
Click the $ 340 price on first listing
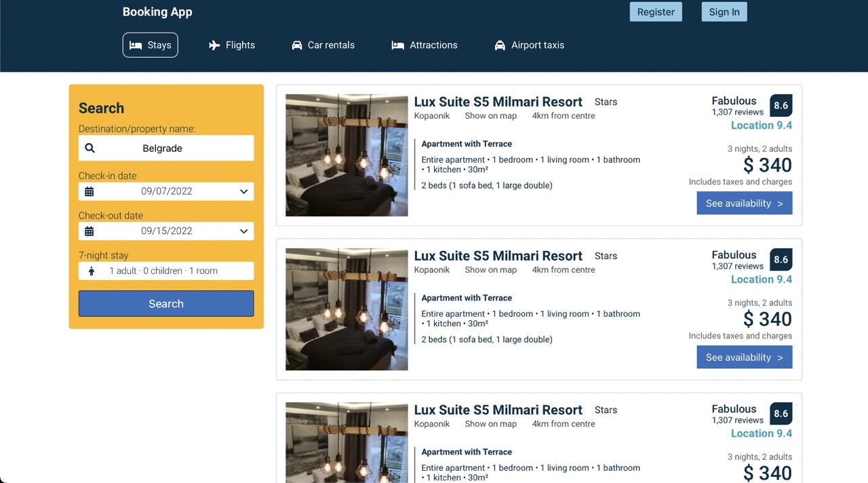[x=768, y=165]
